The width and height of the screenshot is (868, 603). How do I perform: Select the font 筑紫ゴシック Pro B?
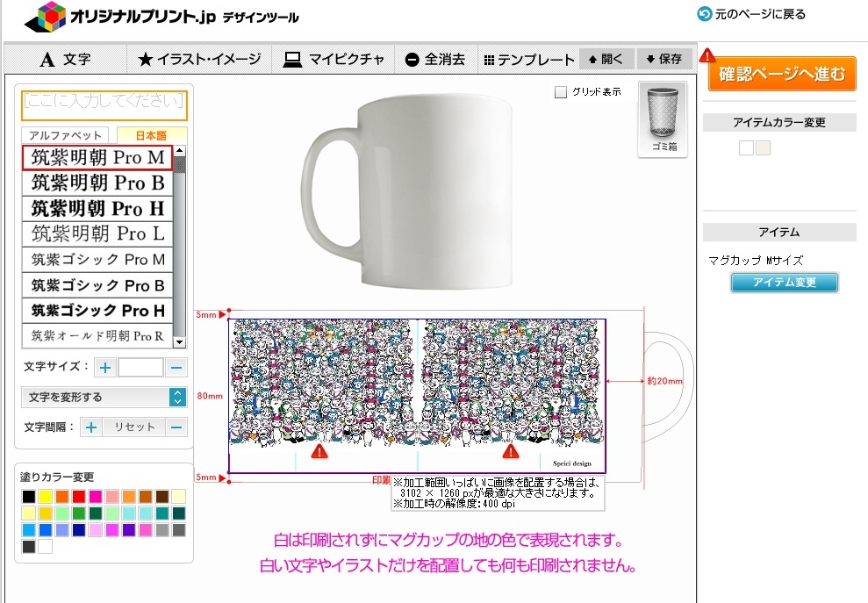tap(97, 284)
